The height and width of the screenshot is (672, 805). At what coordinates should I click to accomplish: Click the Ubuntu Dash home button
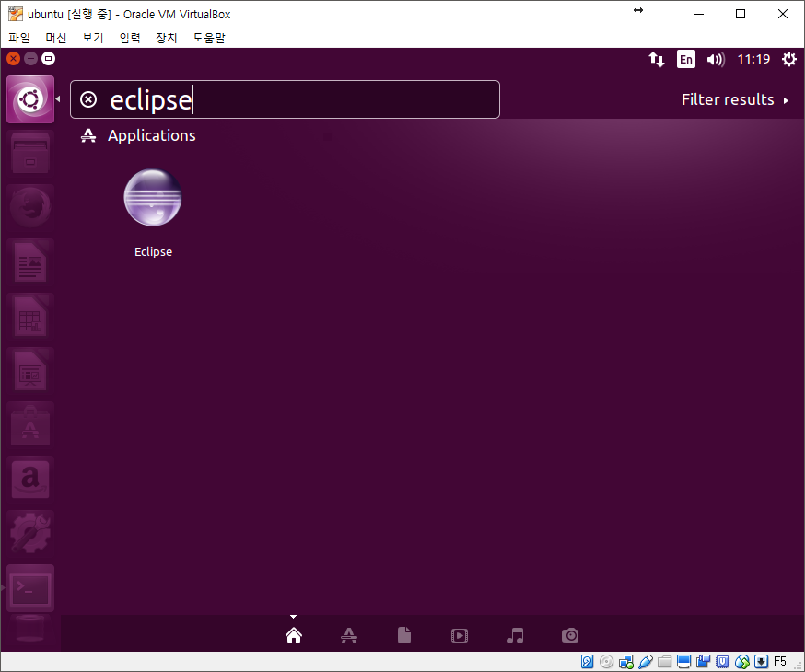tap(30, 99)
